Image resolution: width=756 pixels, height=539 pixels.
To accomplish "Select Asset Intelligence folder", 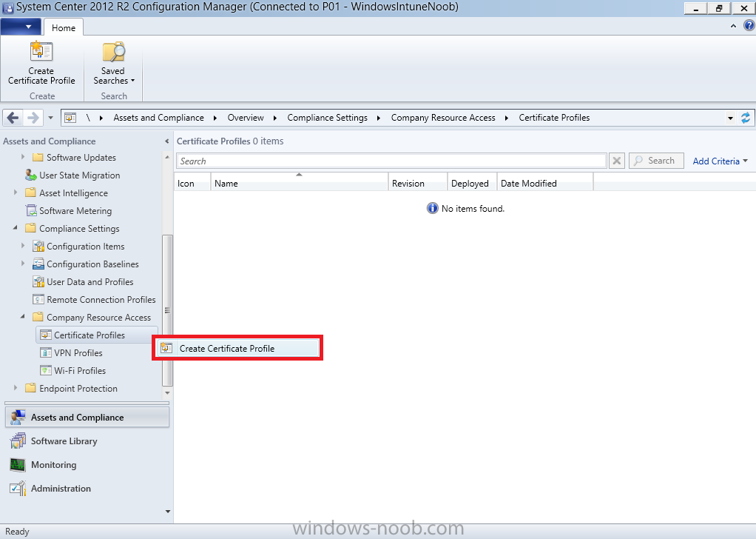I will click(x=67, y=193).
